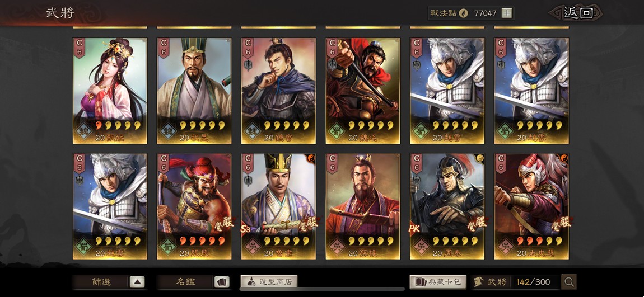The width and height of the screenshot is (644, 297).
Task: Select the 魏延 general card
Action: tap(363, 91)
